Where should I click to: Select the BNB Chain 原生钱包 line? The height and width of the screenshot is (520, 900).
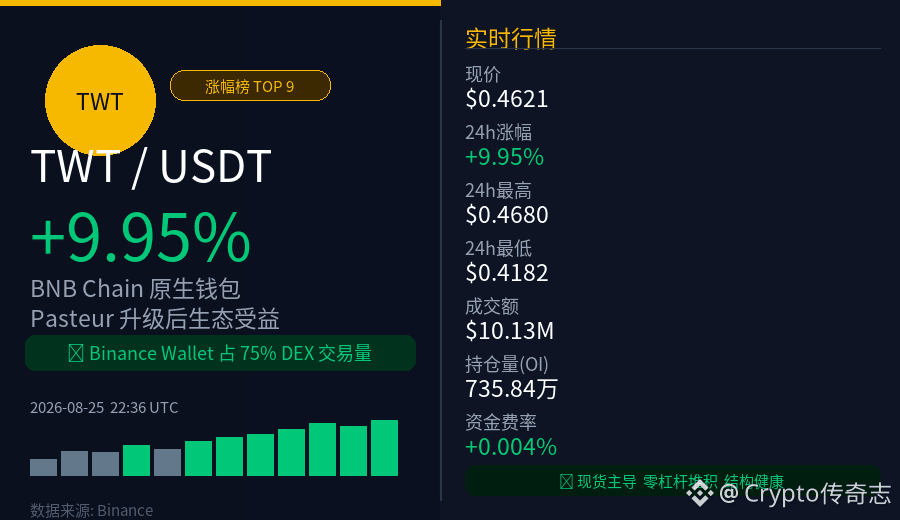(135, 289)
